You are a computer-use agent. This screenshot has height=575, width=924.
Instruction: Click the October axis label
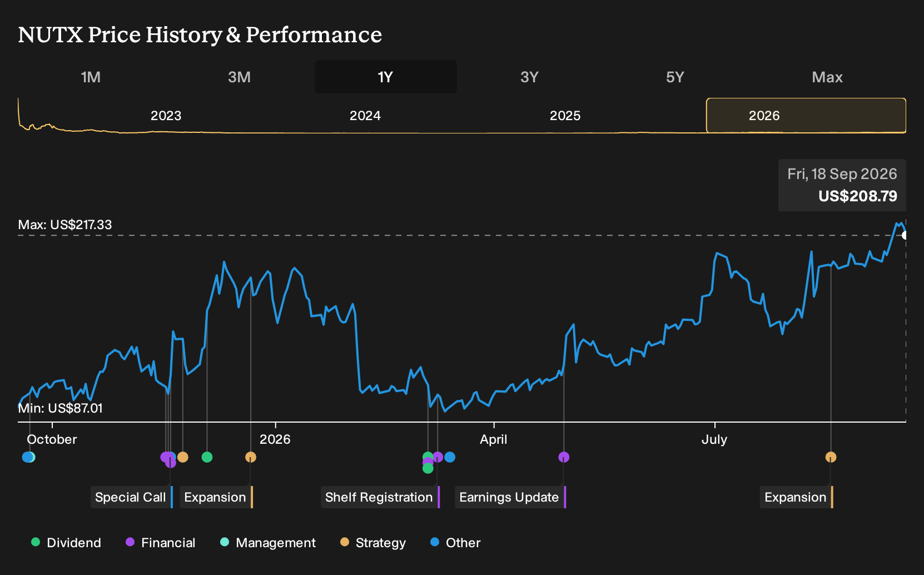52,439
